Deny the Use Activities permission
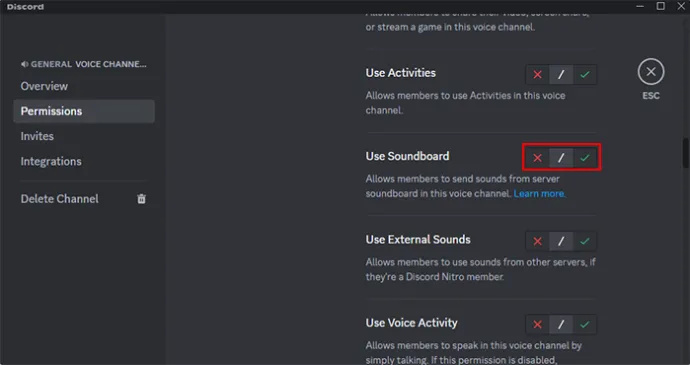Image resolution: width=690 pixels, height=365 pixels. point(537,74)
